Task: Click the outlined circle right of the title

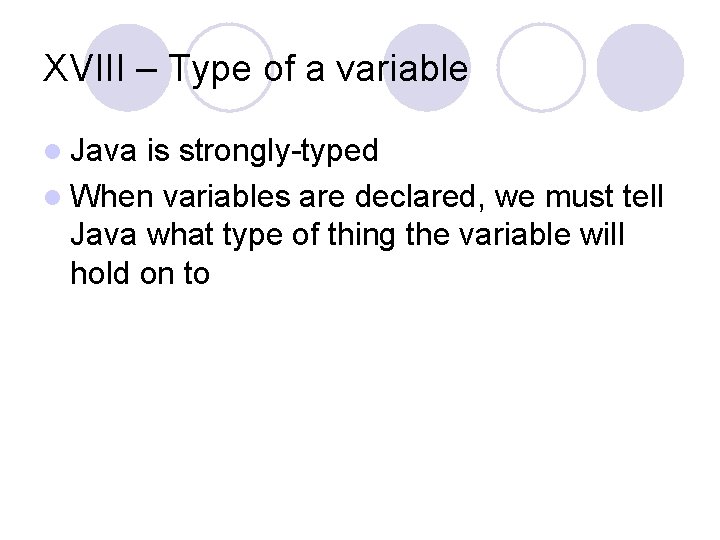Action: point(541,67)
